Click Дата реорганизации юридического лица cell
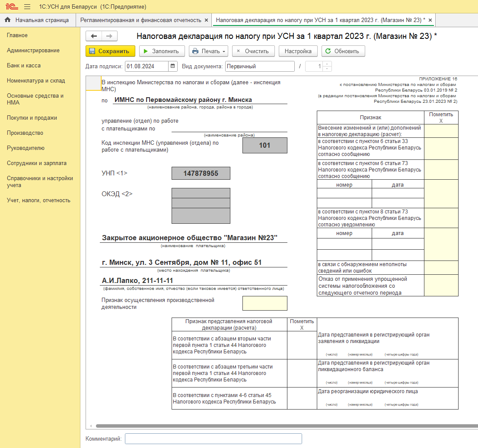 pyautogui.click(x=388, y=398)
